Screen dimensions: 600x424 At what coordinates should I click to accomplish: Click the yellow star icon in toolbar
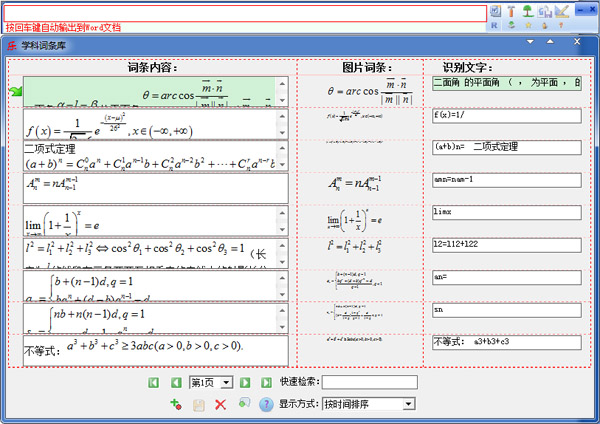(x=528, y=25)
